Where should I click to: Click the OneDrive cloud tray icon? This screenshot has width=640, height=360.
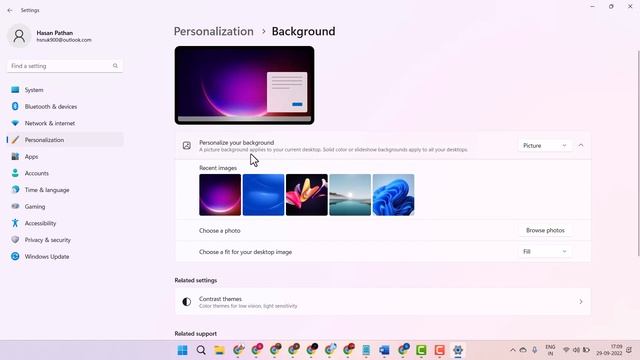point(523,350)
